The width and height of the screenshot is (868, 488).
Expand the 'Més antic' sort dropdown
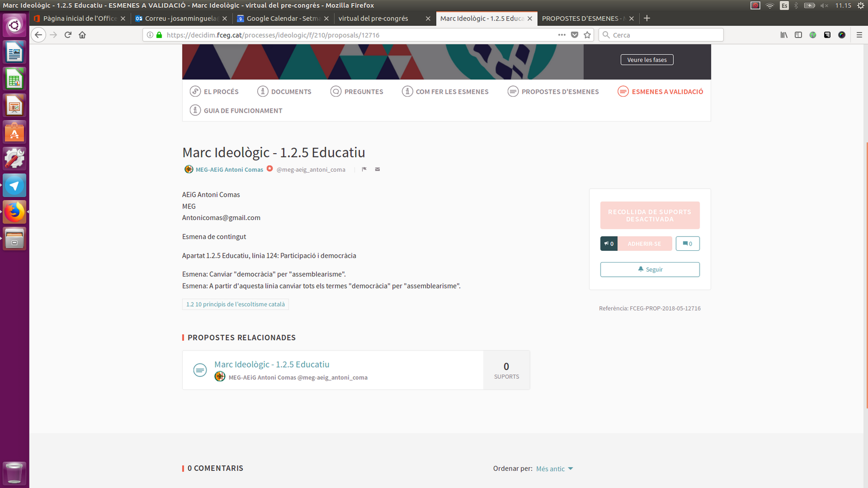pos(555,468)
